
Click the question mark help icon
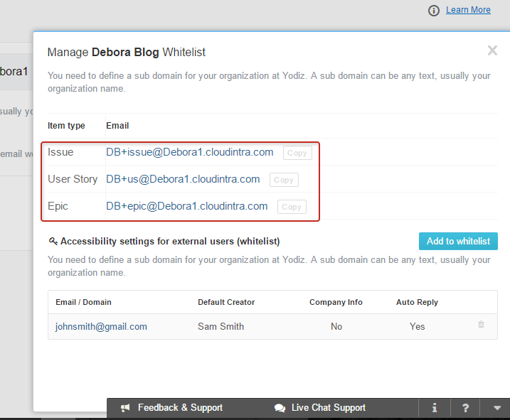pos(465,408)
